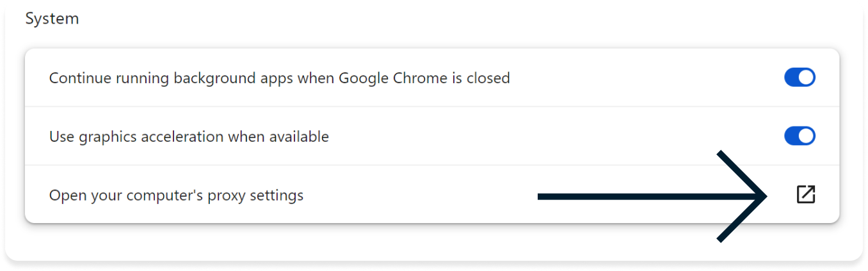
Task: Disable background apps toggle switch
Action: pos(800,78)
